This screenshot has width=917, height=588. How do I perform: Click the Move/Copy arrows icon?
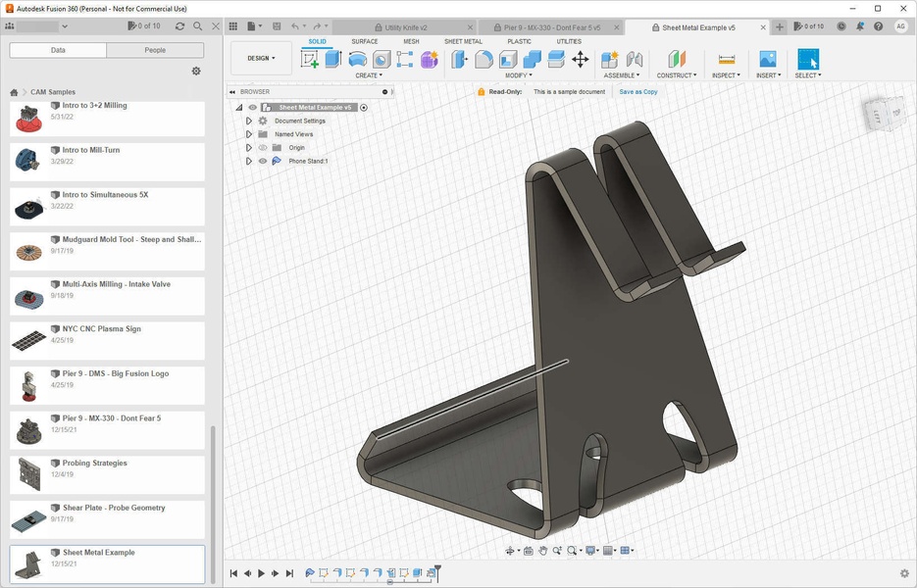pos(581,60)
